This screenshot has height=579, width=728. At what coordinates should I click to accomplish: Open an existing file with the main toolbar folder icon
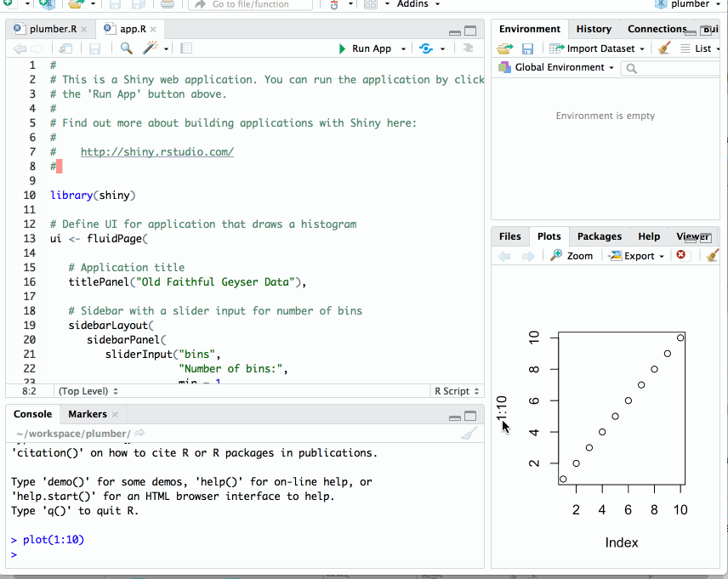(x=77, y=4)
